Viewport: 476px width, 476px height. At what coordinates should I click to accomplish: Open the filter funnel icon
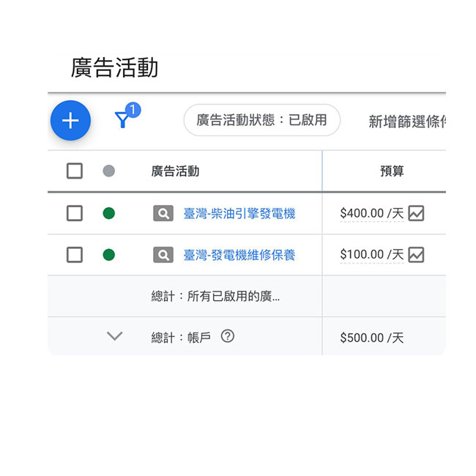[123, 120]
